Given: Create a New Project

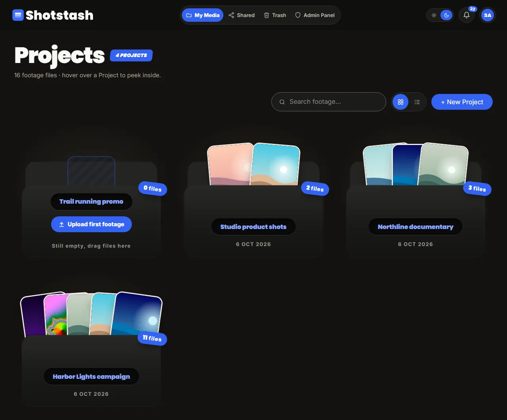Looking at the screenshot, I should pyautogui.click(x=462, y=102).
